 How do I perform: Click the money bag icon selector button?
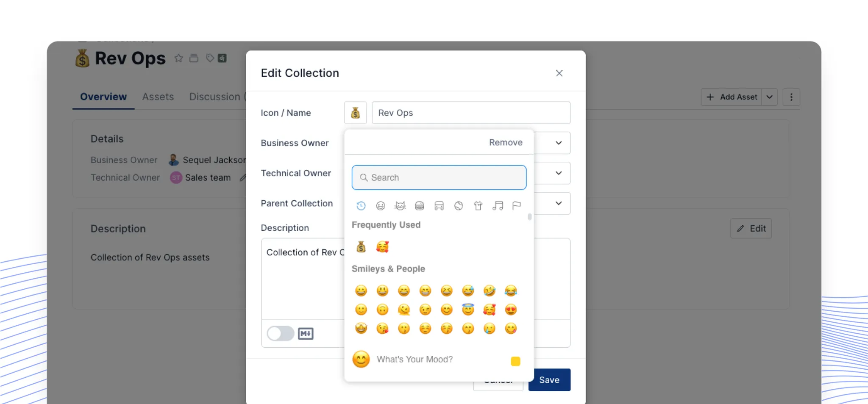click(355, 113)
